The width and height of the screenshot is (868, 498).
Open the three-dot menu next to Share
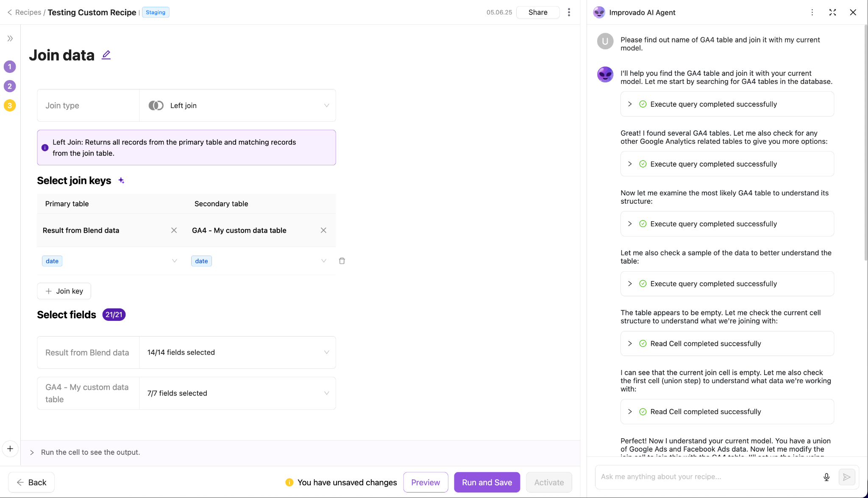(569, 12)
